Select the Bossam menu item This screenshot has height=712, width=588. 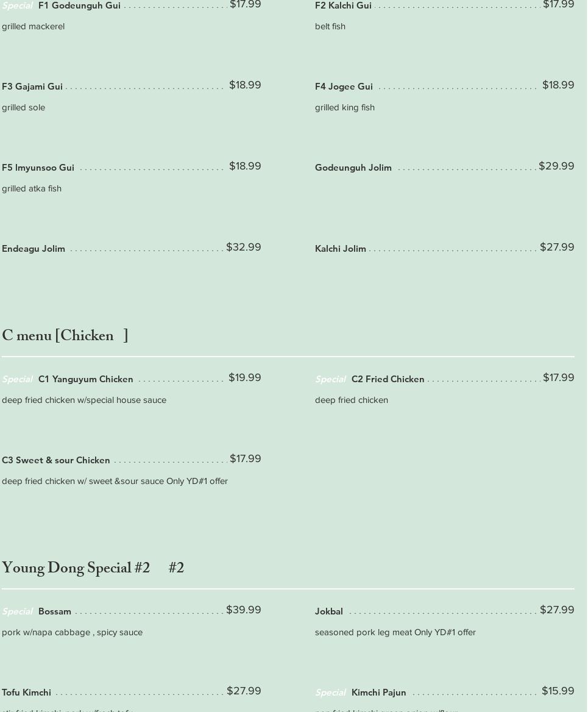click(x=55, y=611)
